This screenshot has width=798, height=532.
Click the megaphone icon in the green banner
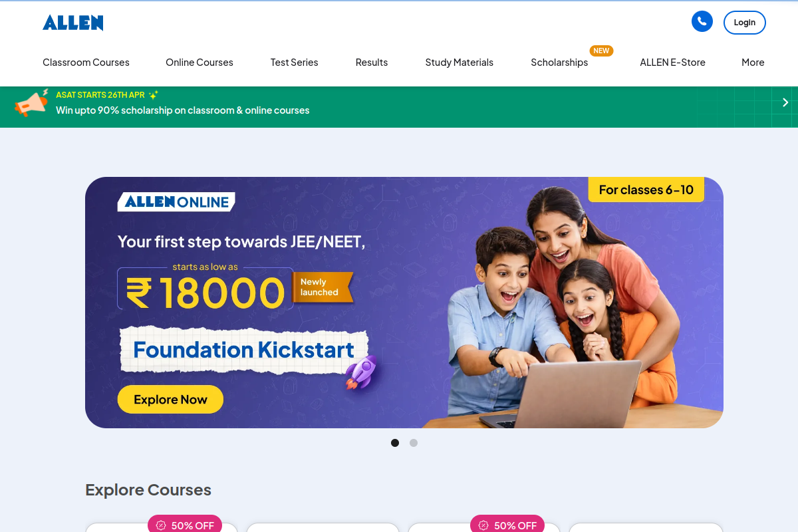click(x=31, y=103)
